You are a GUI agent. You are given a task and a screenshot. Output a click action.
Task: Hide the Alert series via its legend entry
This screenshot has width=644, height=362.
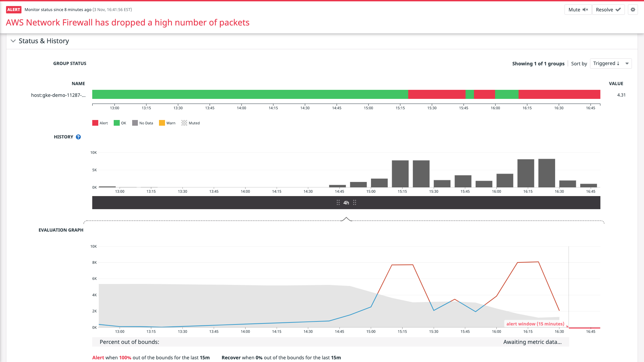coord(100,123)
